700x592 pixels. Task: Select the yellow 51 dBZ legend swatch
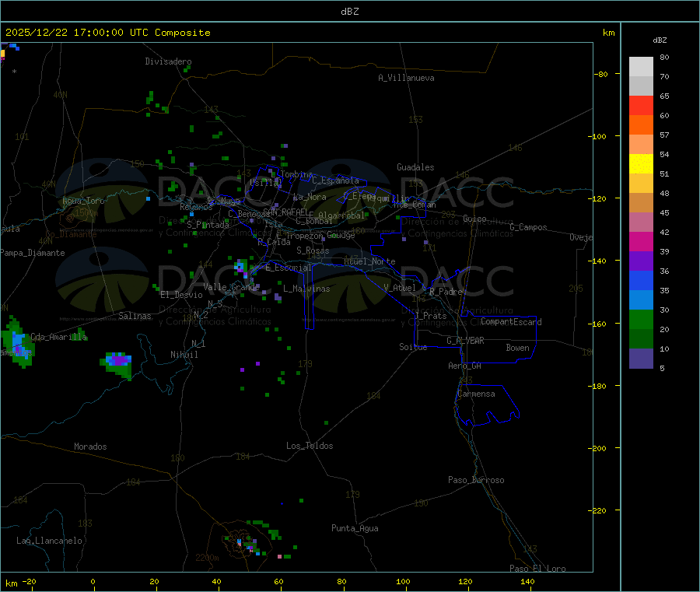(x=641, y=164)
